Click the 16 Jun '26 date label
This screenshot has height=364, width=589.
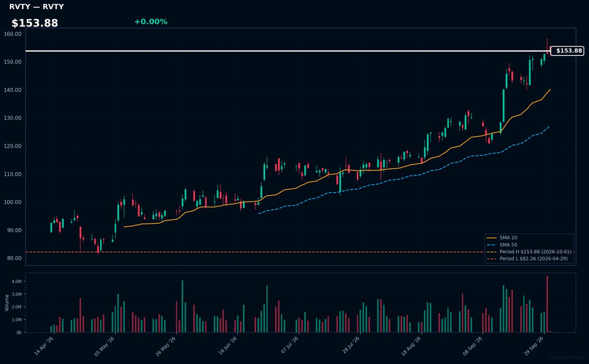point(227,346)
